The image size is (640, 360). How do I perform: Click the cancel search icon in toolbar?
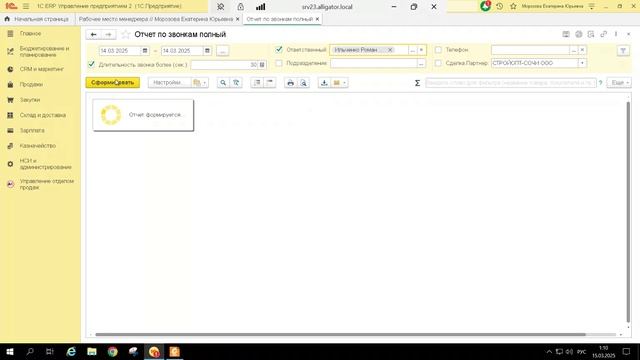pyautogui.click(x=236, y=83)
